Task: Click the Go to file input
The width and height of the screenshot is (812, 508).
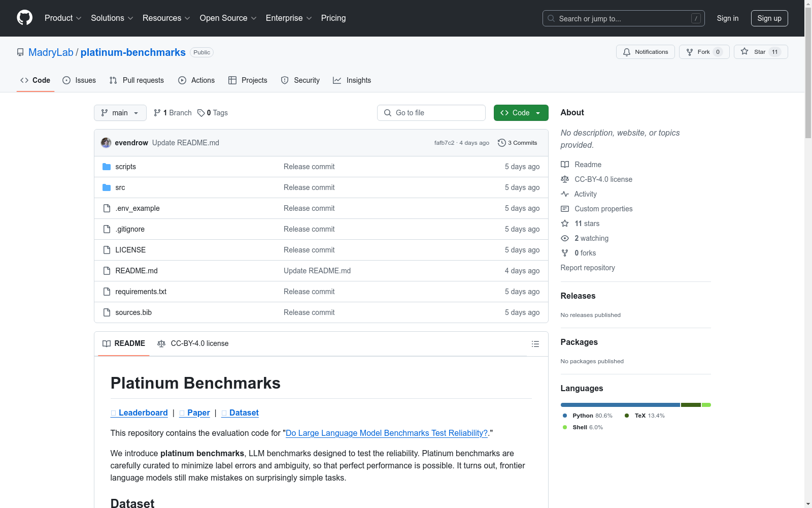Action: (431, 113)
